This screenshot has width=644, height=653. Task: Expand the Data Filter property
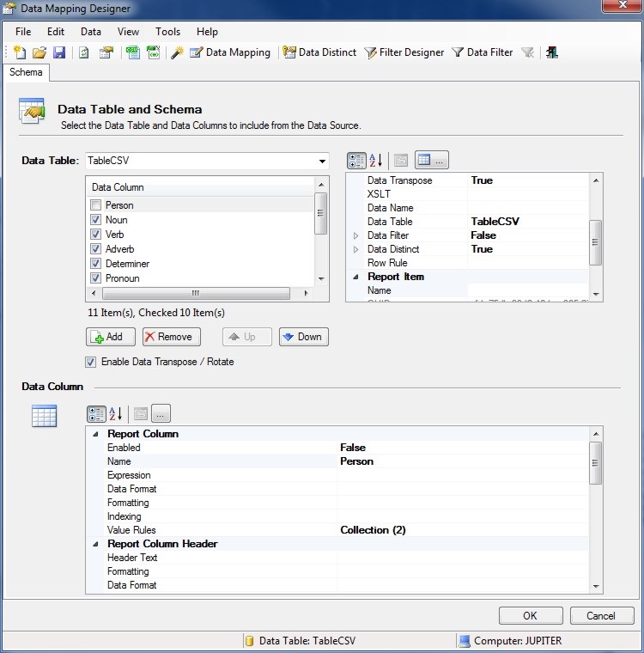356,235
